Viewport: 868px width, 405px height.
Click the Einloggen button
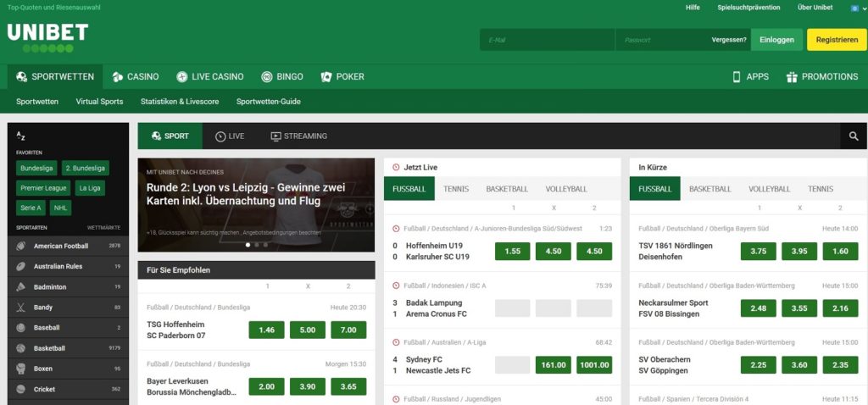776,40
